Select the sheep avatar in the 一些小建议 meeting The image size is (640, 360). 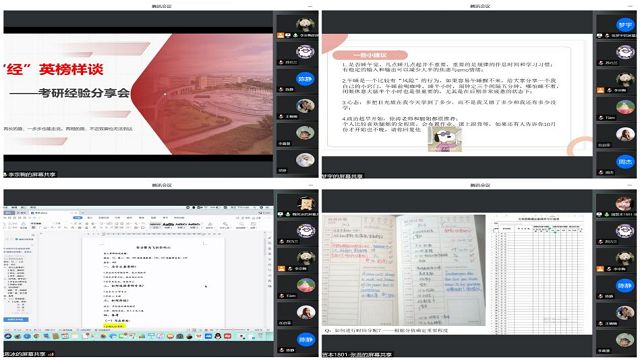pyautogui.click(x=625, y=52)
